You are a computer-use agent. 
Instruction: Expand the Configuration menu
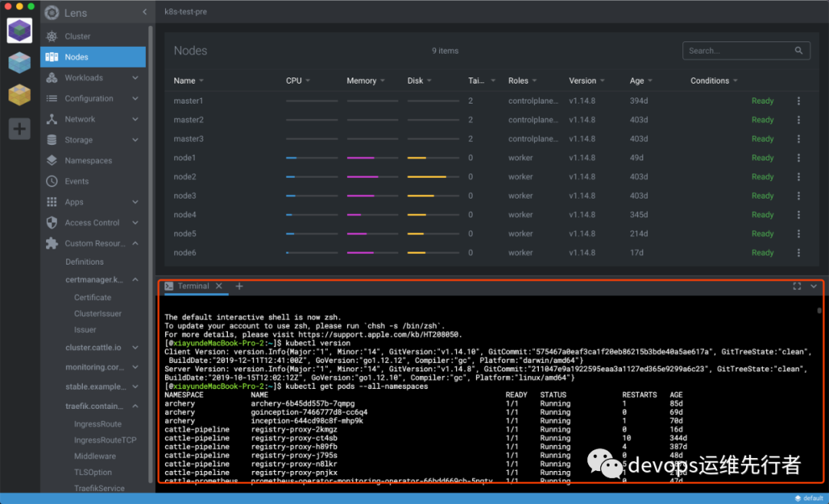coord(135,98)
